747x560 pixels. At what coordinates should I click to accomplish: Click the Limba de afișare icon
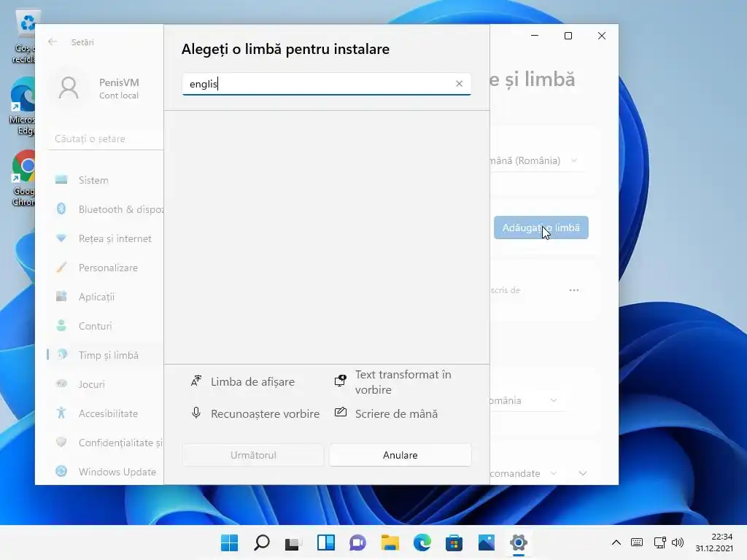[x=196, y=381]
